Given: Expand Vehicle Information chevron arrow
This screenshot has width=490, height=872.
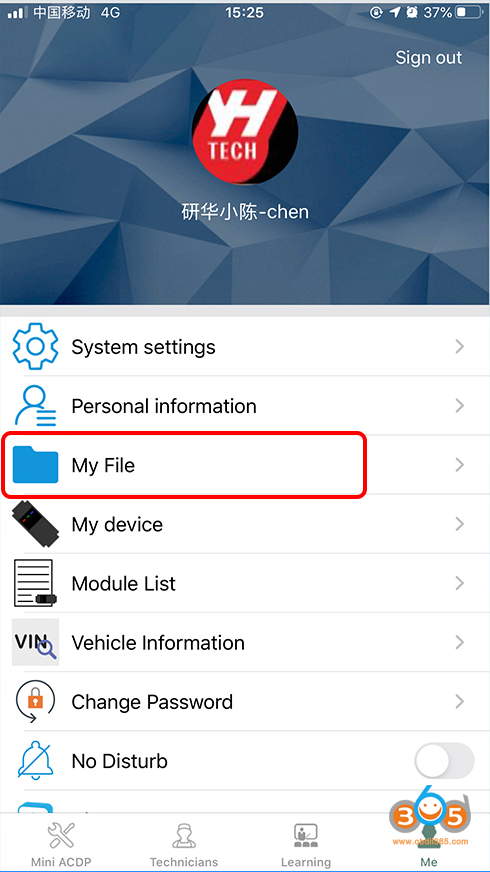Looking at the screenshot, I should click(x=459, y=643).
